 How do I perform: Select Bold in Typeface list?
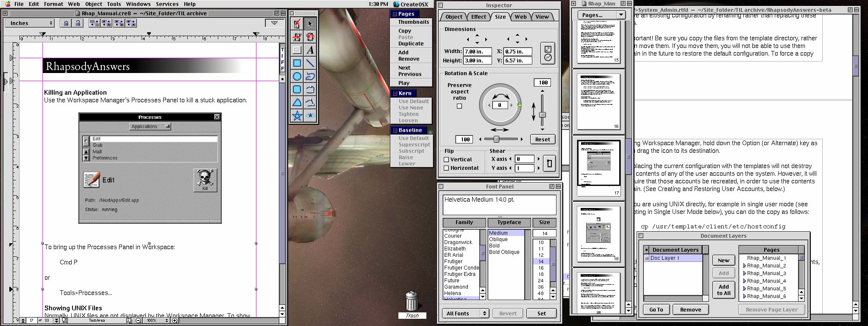click(494, 246)
